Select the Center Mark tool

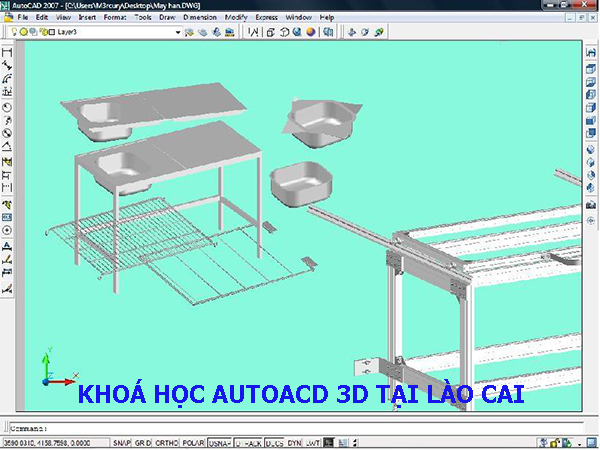coord(7,230)
